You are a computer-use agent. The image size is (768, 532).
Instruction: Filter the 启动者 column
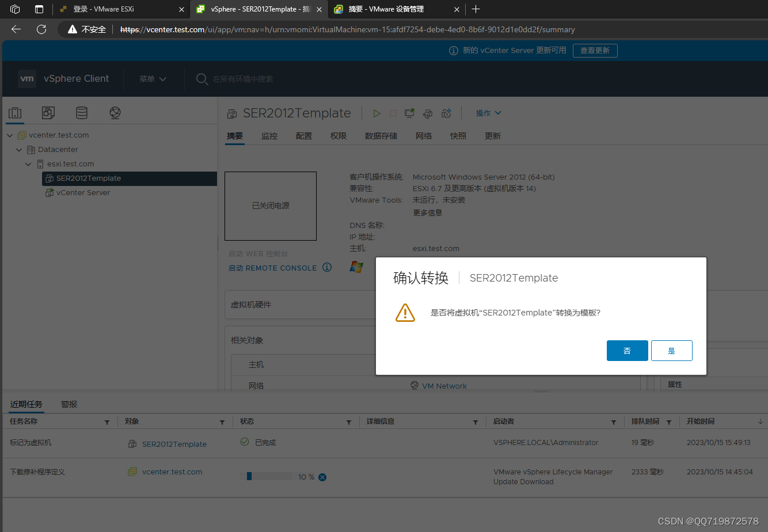tap(614, 422)
